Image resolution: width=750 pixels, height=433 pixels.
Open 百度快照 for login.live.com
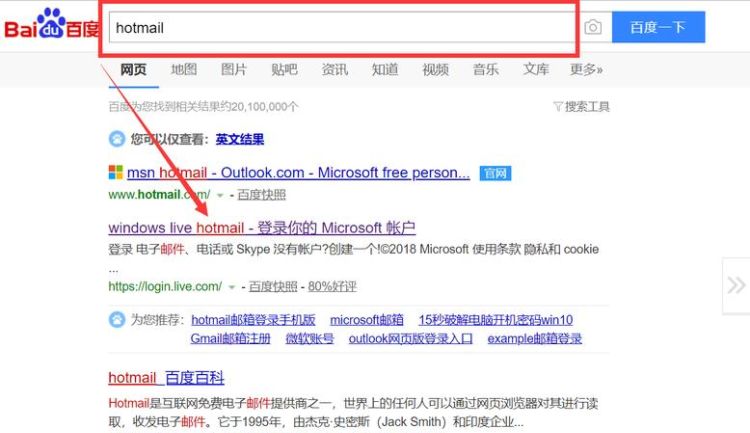click(273, 287)
